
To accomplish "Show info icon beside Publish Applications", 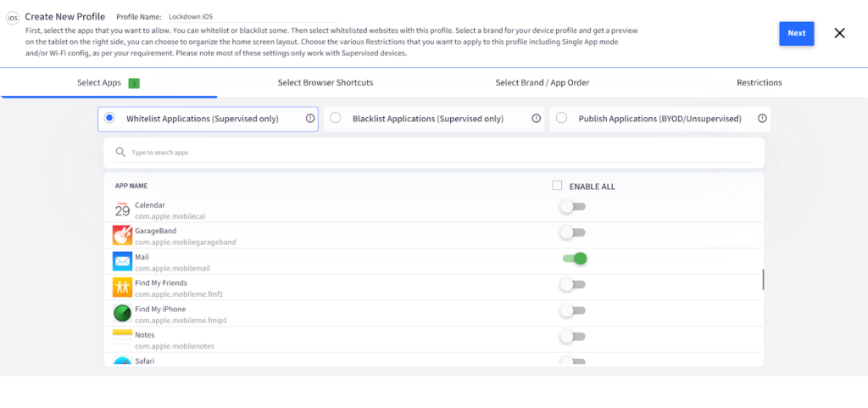I will [762, 119].
